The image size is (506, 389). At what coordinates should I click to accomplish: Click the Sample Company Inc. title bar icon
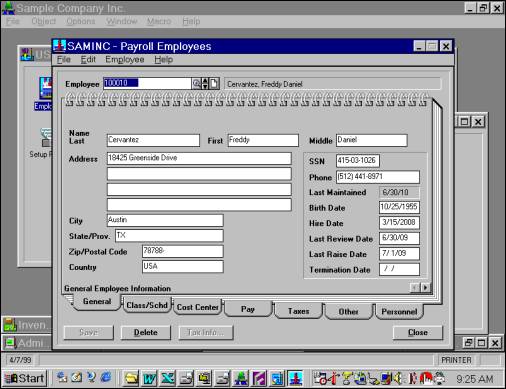[8, 8]
